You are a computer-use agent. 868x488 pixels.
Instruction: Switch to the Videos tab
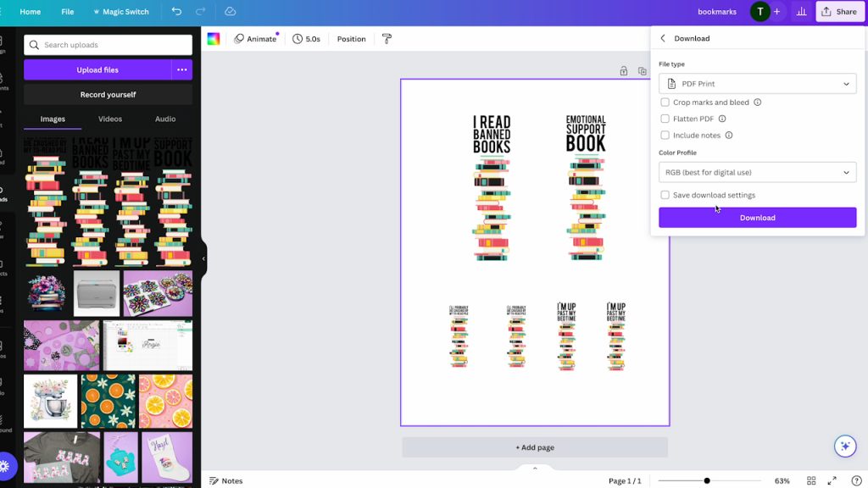point(110,119)
